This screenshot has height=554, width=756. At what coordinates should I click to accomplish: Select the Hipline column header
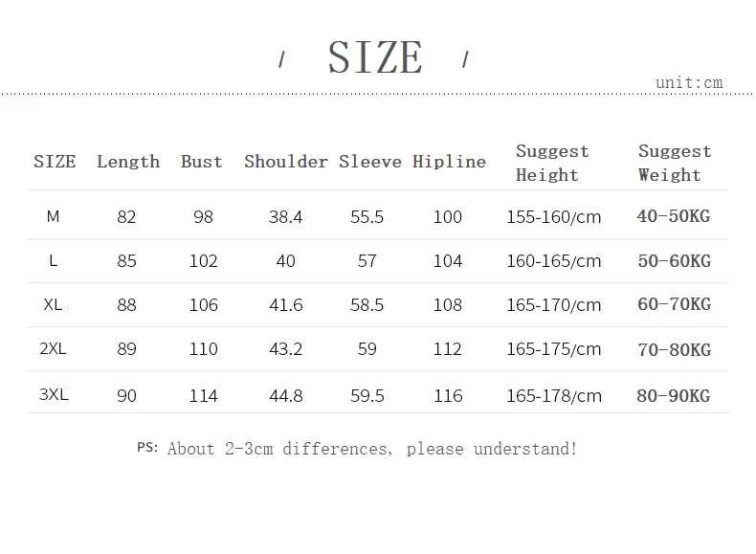tap(450, 162)
